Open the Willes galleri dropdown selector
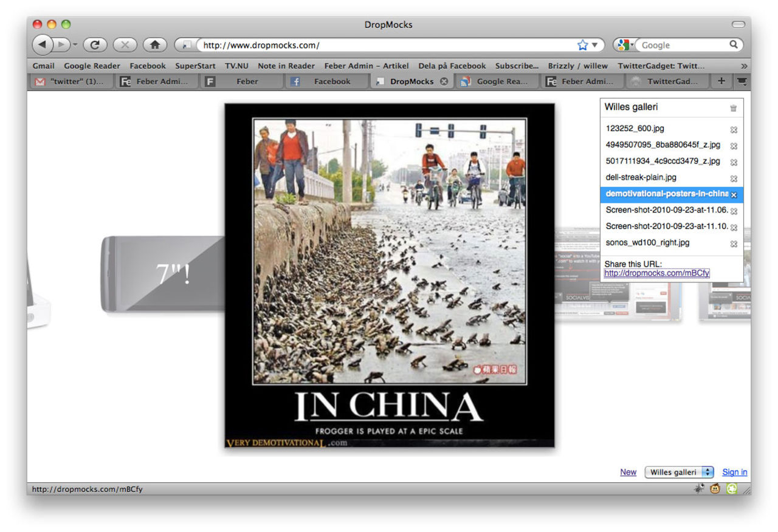Screen dimensions: 778x532 679,472
